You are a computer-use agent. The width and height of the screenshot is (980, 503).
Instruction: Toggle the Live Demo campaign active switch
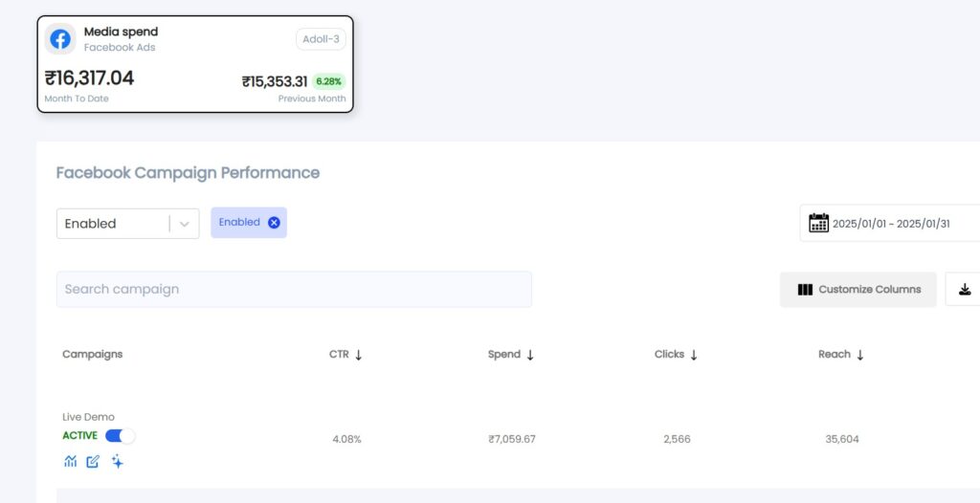[x=120, y=436]
